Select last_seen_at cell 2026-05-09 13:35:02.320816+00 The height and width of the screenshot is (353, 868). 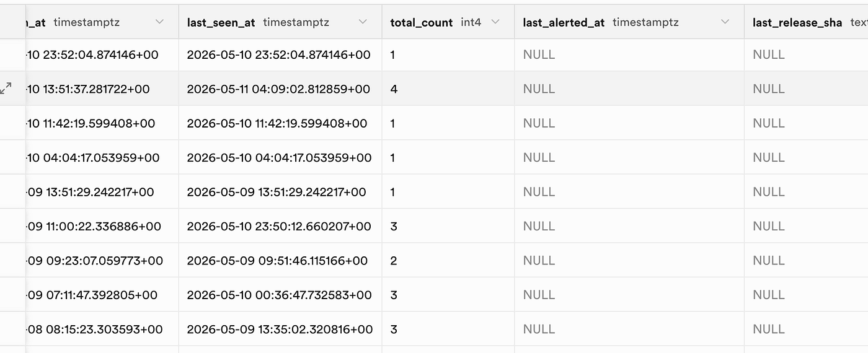coord(280,329)
